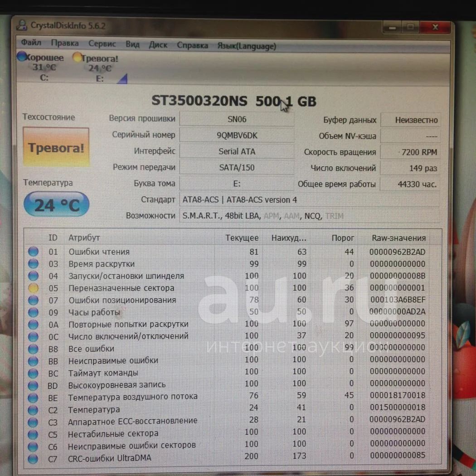Click status orb for Часы работы row

click(x=34, y=312)
